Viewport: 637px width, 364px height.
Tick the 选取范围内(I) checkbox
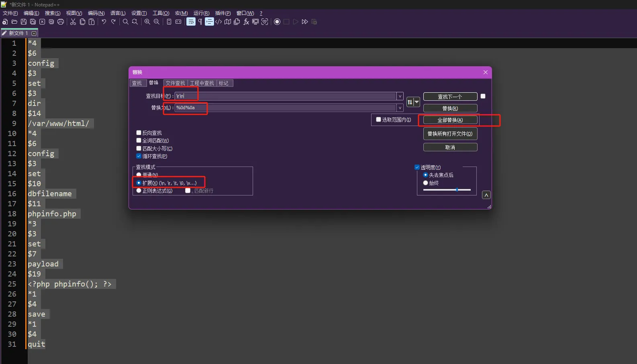(378, 120)
